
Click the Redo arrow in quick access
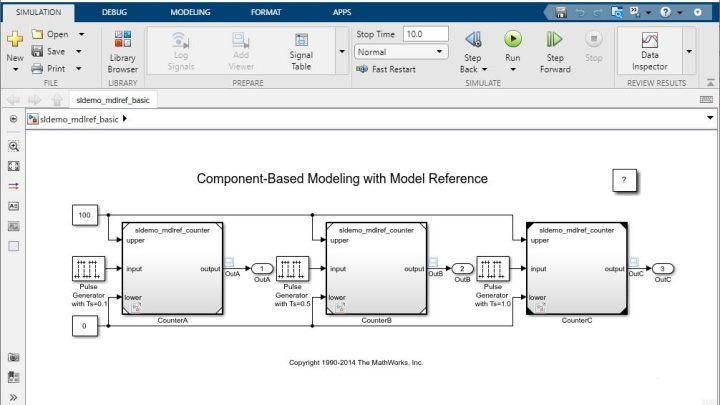597,12
